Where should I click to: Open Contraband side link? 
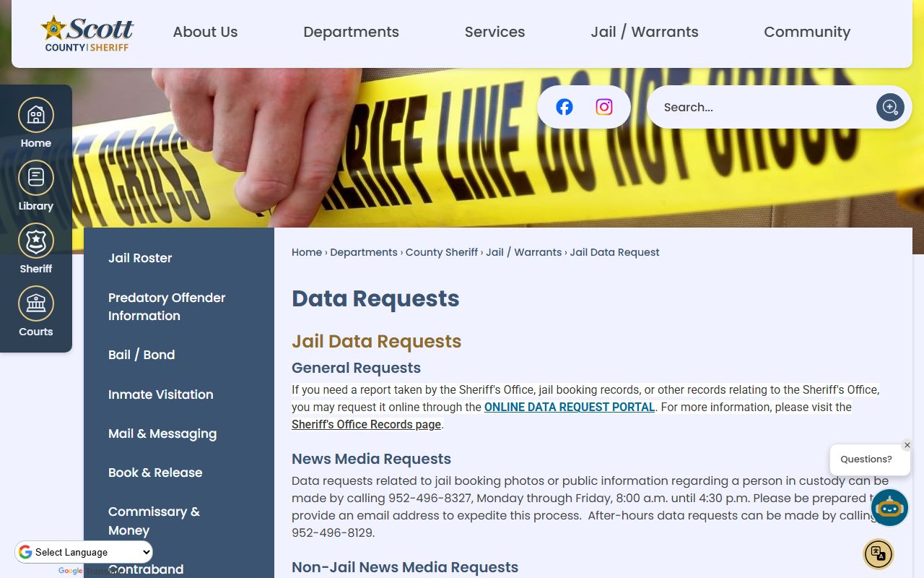pos(146,569)
